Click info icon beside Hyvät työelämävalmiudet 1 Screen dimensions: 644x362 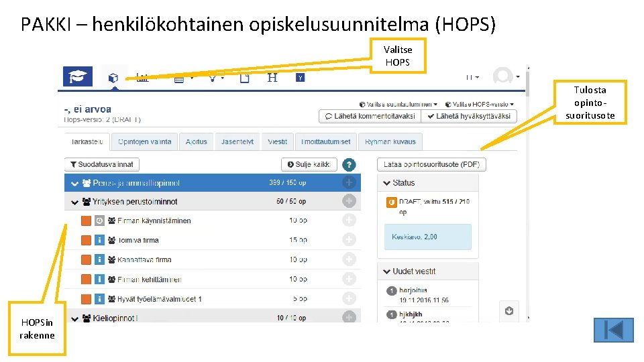(99, 299)
